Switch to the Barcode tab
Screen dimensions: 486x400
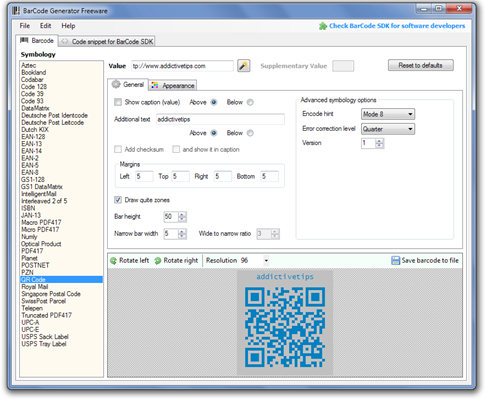coord(37,41)
